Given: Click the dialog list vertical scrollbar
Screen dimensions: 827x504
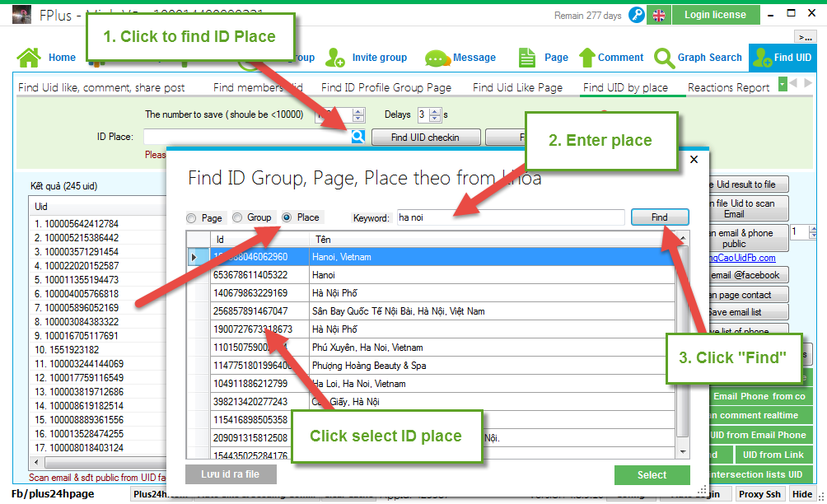Looking at the screenshot, I should coord(683,342).
